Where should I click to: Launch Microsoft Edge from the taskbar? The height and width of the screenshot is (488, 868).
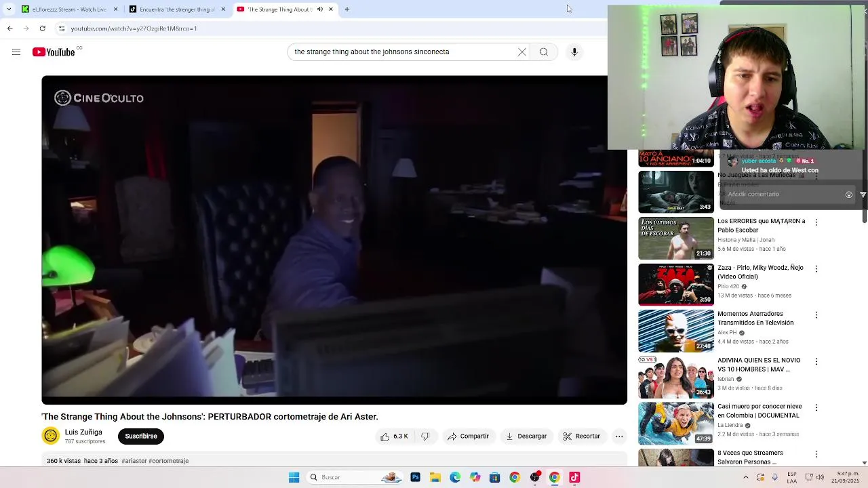click(455, 478)
